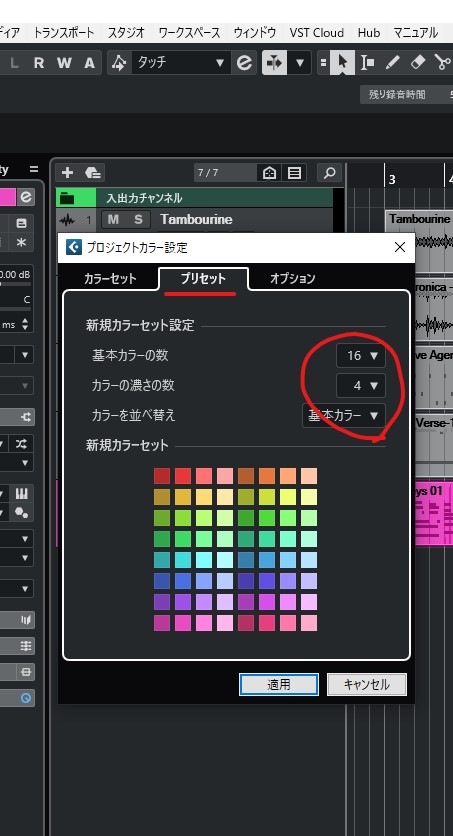Click the Add Track plus icon

coord(68,173)
